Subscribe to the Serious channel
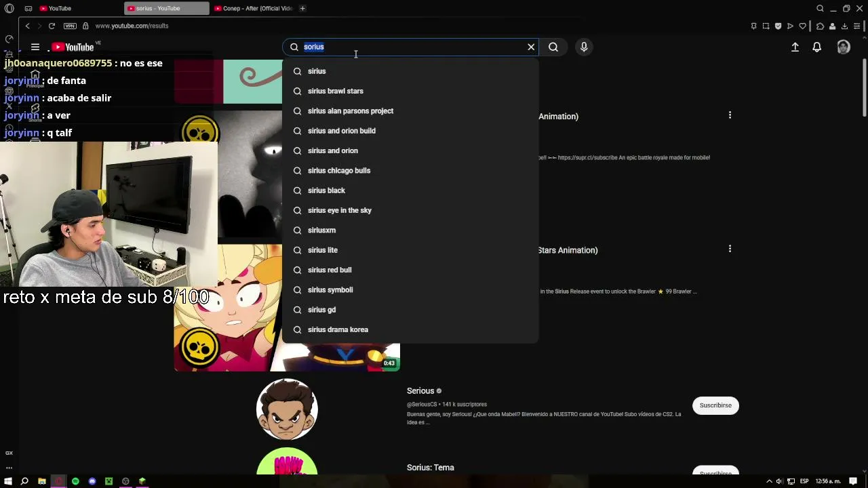Screen dimensions: 868x488 pos(715,405)
